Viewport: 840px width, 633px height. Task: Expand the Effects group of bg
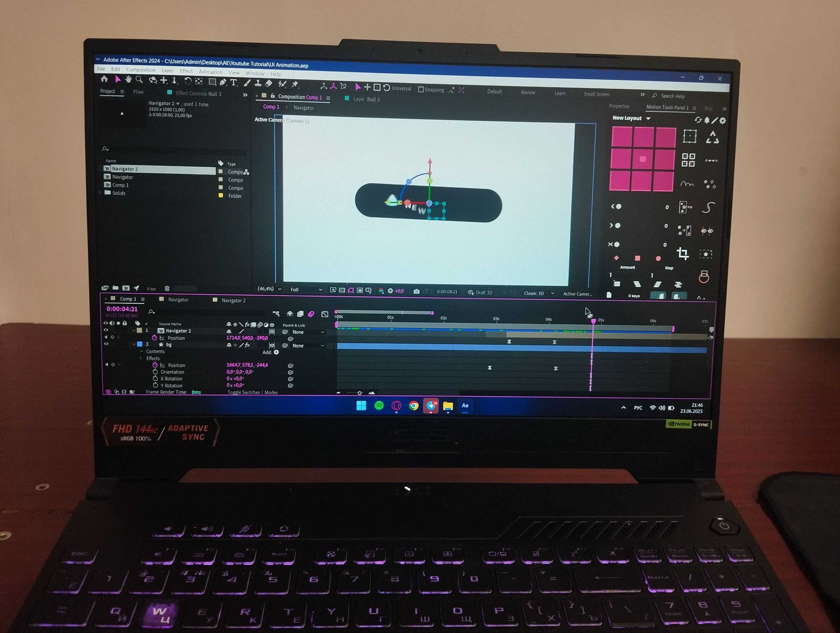pyautogui.click(x=141, y=358)
